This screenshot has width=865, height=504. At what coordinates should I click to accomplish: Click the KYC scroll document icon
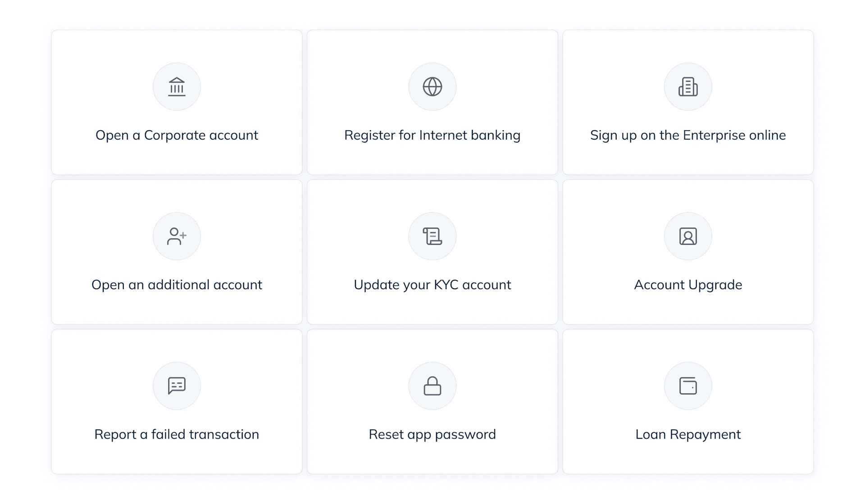432,236
